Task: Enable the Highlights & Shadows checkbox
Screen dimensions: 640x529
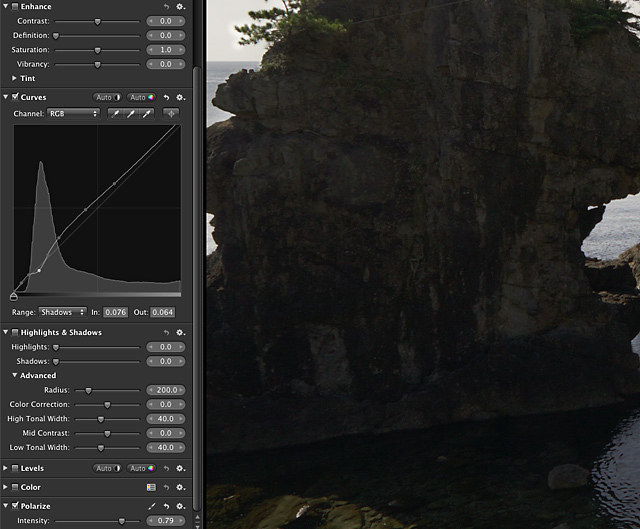Action: click(x=15, y=332)
